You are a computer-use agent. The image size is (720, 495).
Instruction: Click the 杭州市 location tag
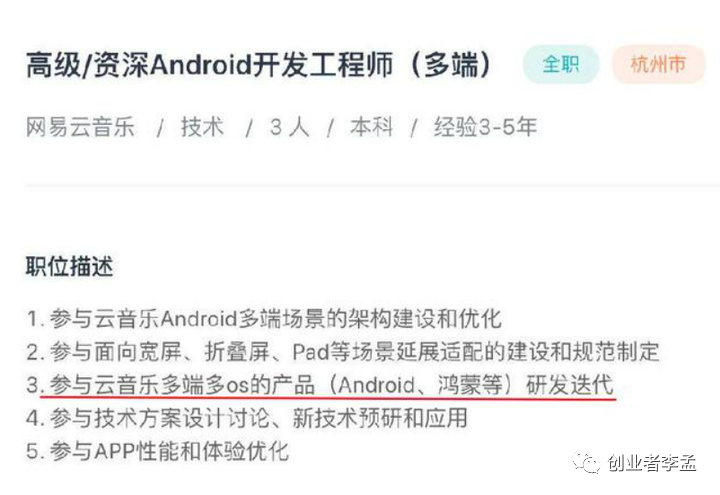click(x=658, y=64)
